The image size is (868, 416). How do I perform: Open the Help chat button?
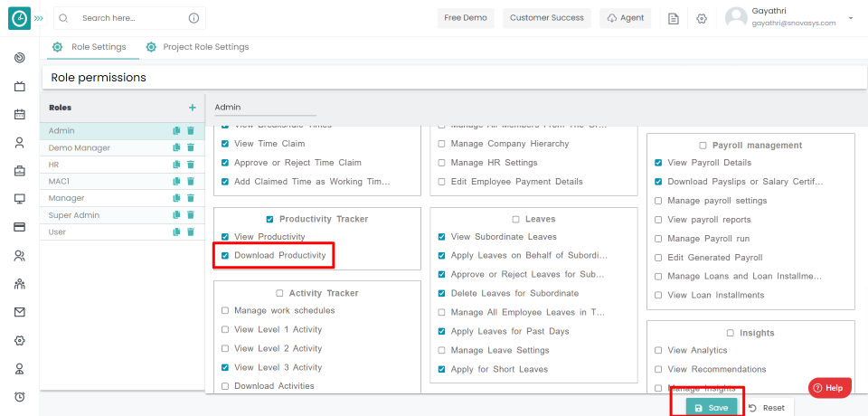point(829,388)
